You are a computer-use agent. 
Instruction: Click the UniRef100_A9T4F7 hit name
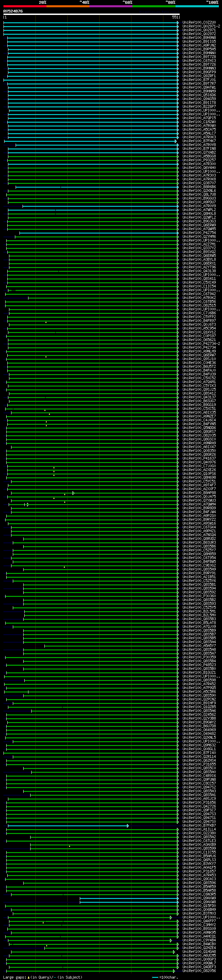[199, 485]
